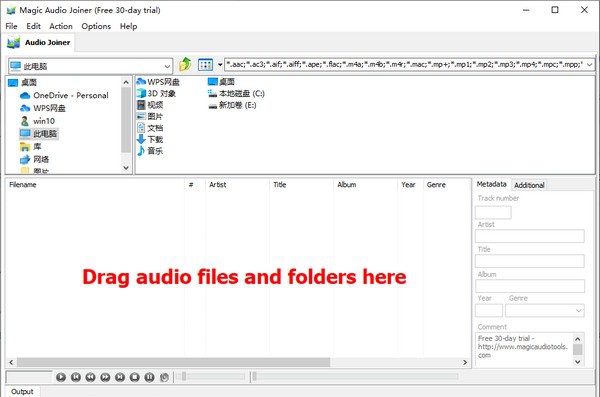Open 音乐 folder in file pane
The image size is (600, 397).
tap(150, 151)
